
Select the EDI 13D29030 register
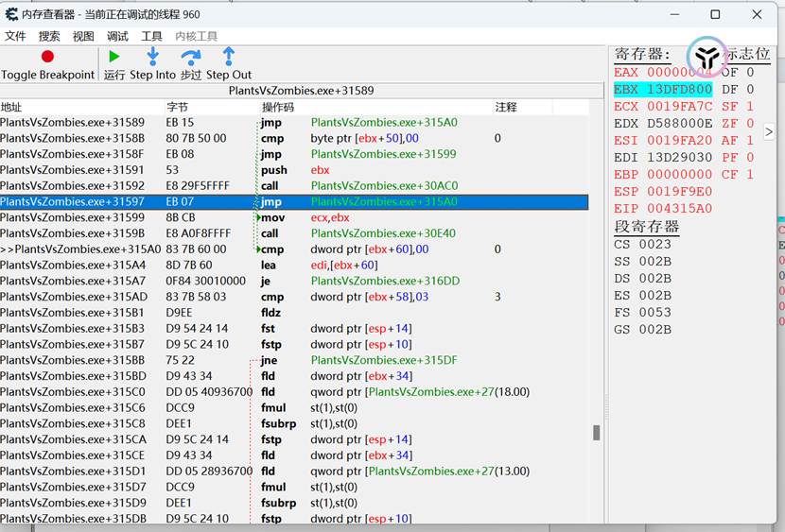click(663, 157)
